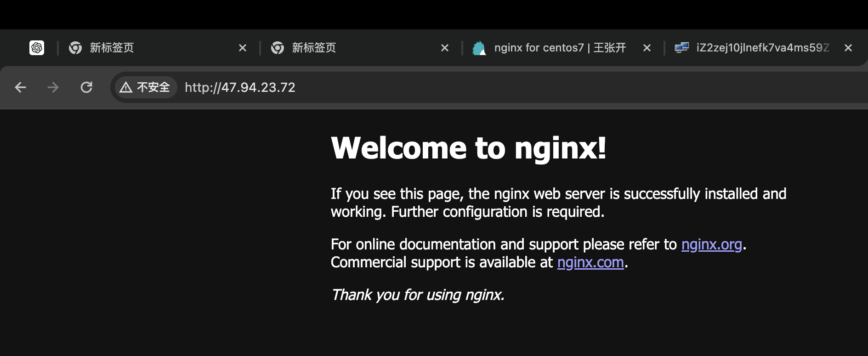Screen dimensions: 868x356
Task: Go forward to the next page
Action: click(53, 87)
